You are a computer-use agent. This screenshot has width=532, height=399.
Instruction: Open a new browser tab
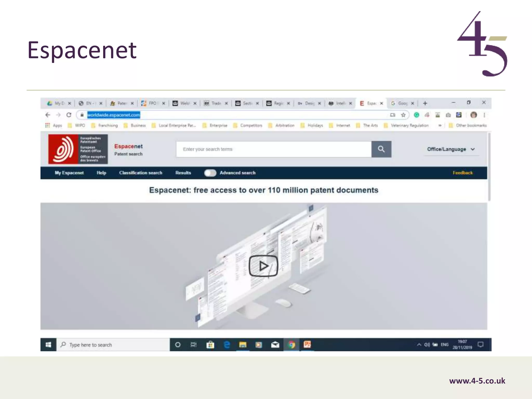pyautogui.click(x=425, y=103)
